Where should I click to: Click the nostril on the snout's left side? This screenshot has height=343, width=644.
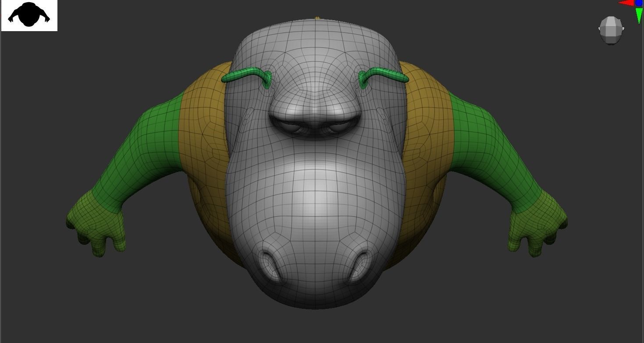click(270, 265)
